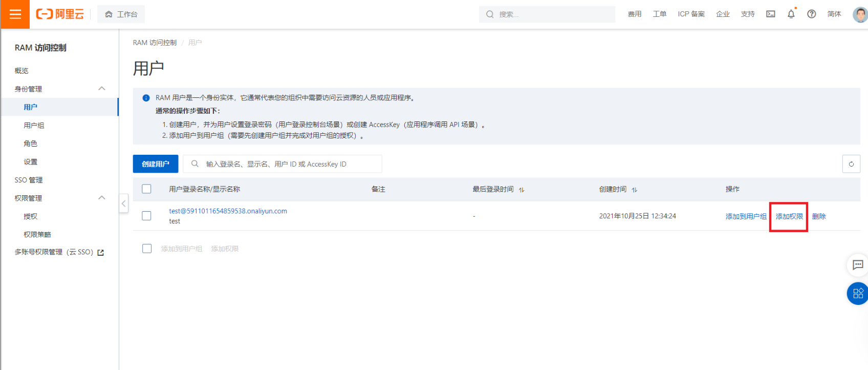Collapse the left sidebar panel

click(123, 203)
